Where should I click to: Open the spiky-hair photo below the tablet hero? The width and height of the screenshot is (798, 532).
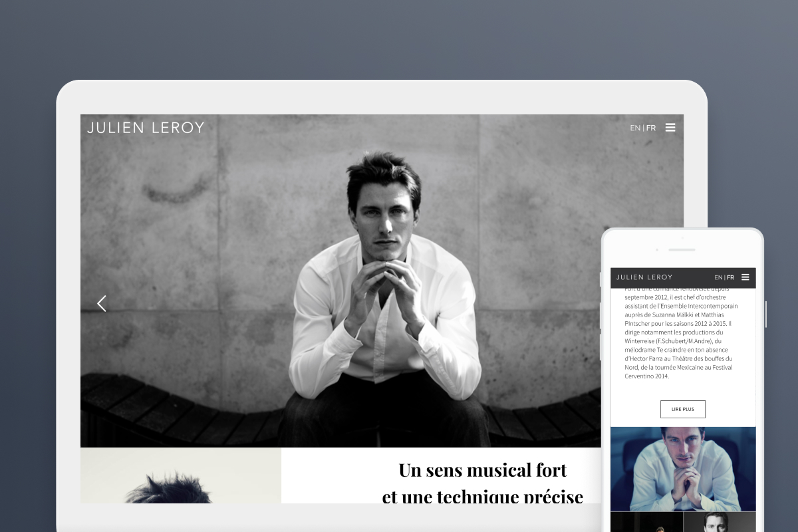(x=181, y=475)
